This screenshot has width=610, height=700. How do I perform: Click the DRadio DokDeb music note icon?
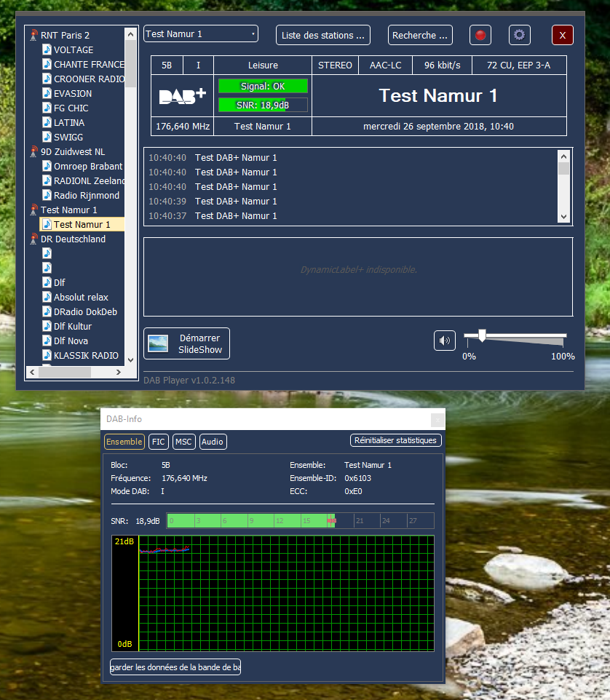pyautogui.click(x=47, y=311)
